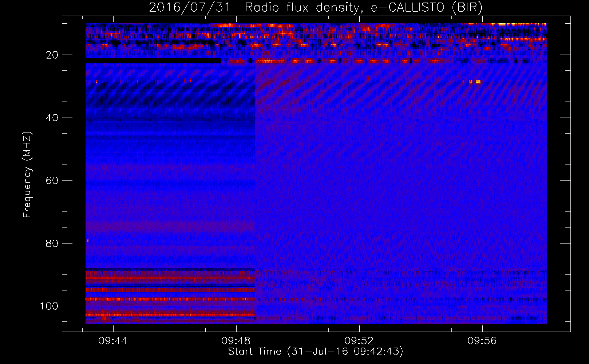Image resolution: width=589 pixels, height=364 pixels.
Task: Click the 80 frequency tick label
Action: click(x=52, y=243)
